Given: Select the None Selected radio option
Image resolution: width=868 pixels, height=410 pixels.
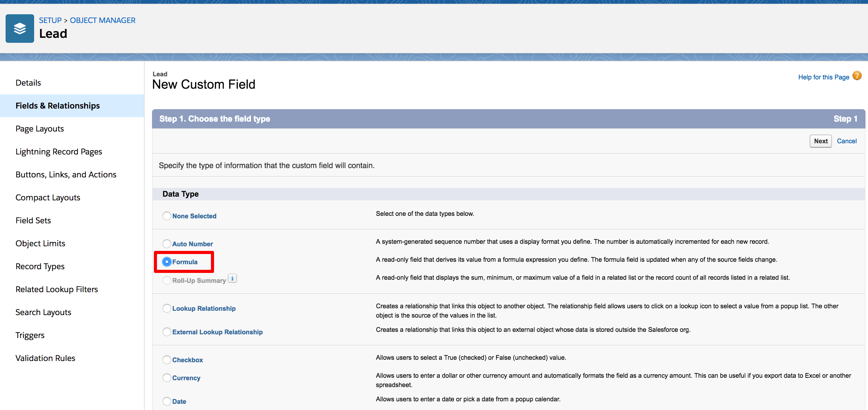Looking at the screenshot, I should point(167,216).
